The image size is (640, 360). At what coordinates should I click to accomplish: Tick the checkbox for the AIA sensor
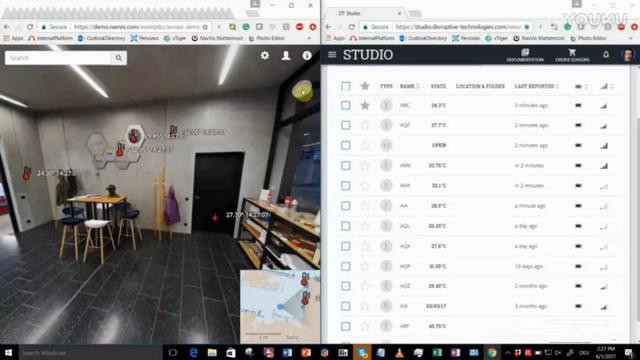[346, 206]
